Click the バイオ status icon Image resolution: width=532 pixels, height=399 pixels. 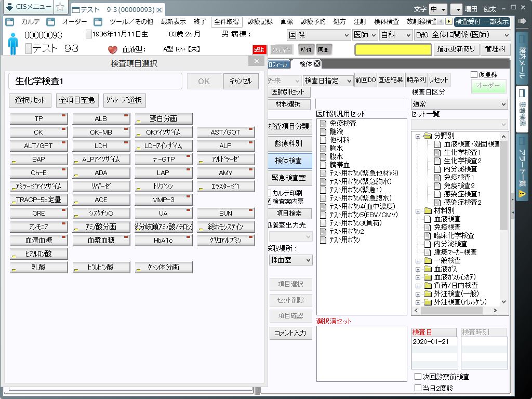tap(306, 50)
